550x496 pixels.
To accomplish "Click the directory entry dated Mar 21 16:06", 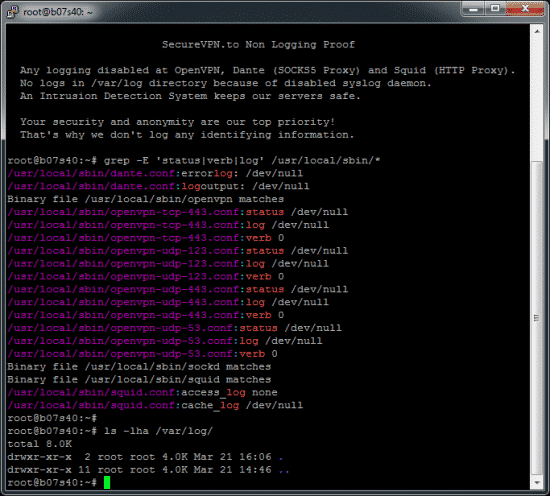I will (145, 457).
